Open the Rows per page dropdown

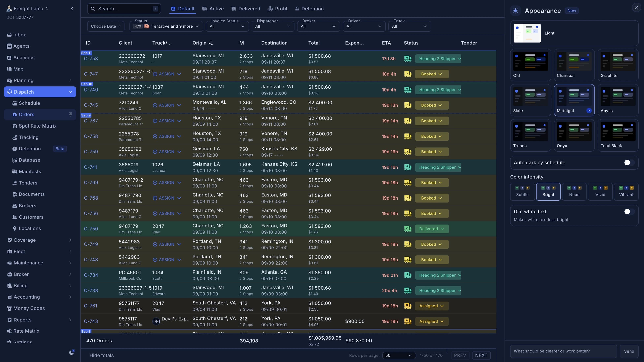point(399,355)
